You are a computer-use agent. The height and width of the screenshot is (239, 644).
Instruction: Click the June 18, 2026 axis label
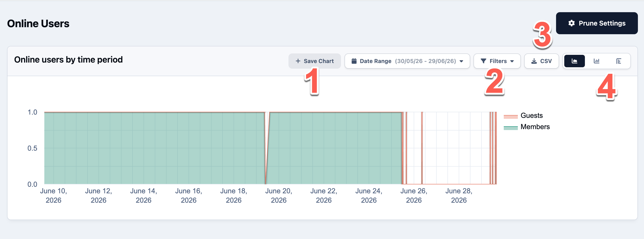tap(234, 195)
